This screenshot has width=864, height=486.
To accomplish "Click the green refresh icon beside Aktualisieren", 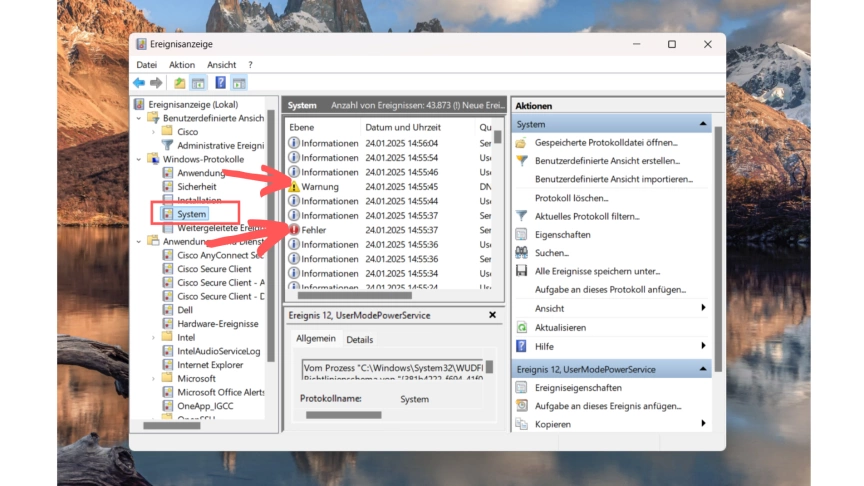I will (x=521, y=327).
